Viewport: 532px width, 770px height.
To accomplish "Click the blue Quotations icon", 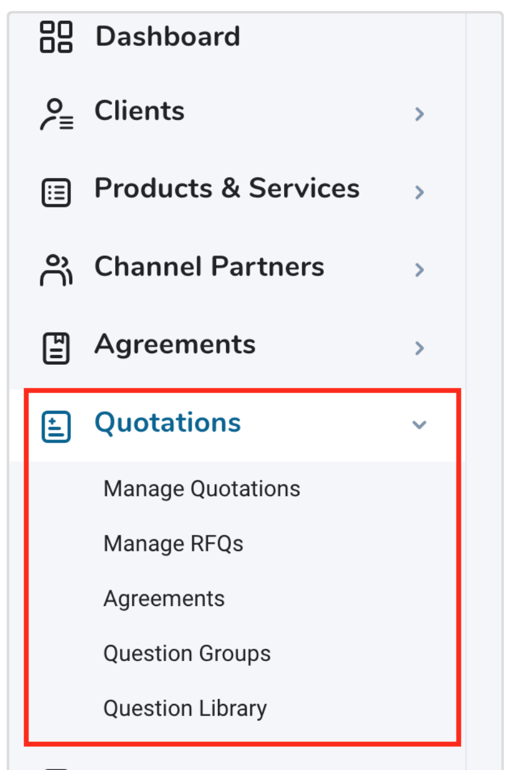I will [56, 426].
